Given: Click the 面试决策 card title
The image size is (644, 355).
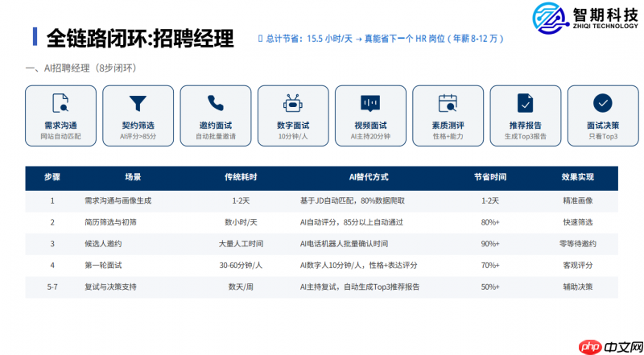Looking at the screenshot, I should (x=603, y=126).
